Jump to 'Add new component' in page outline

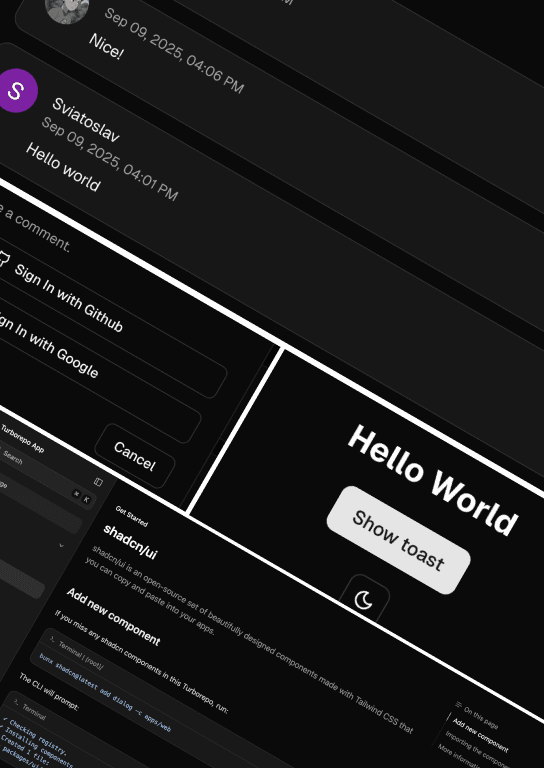480,735
